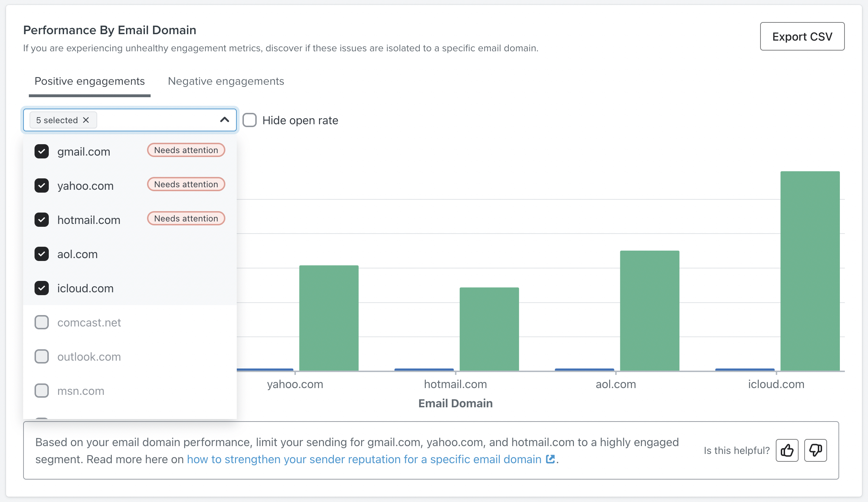This screenshot has width=868, height=502.
Task: Click the Needs attention badge on gmail.com
Action: tap(186, 150)
